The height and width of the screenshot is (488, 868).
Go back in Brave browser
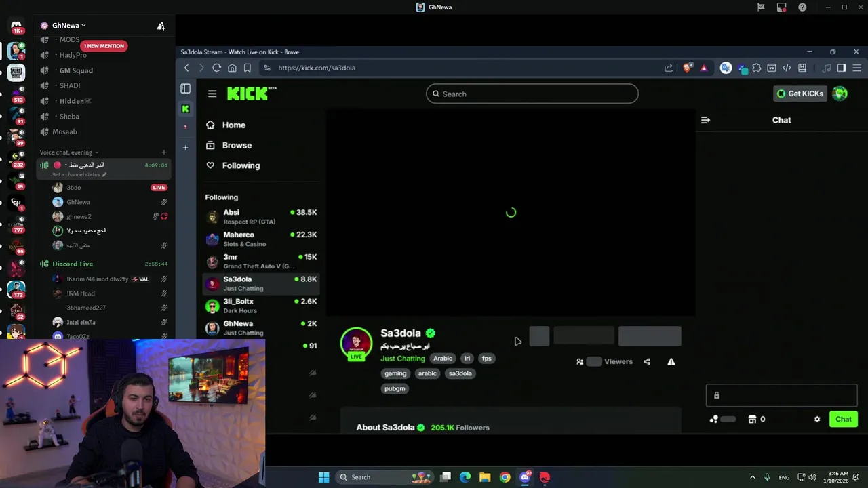click(x=186, y=68)
